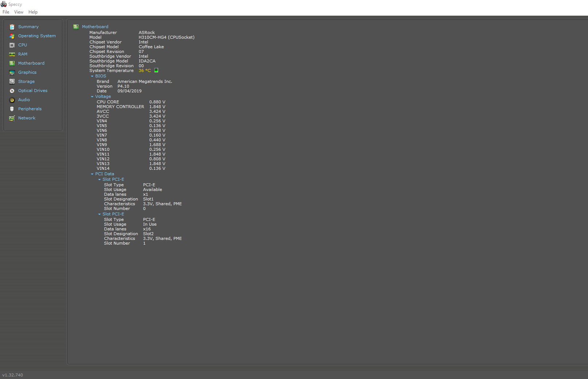Screen dimensions: 588x379
Task: Click the Speccy app icon in title bar
Action: pos(4,4)
